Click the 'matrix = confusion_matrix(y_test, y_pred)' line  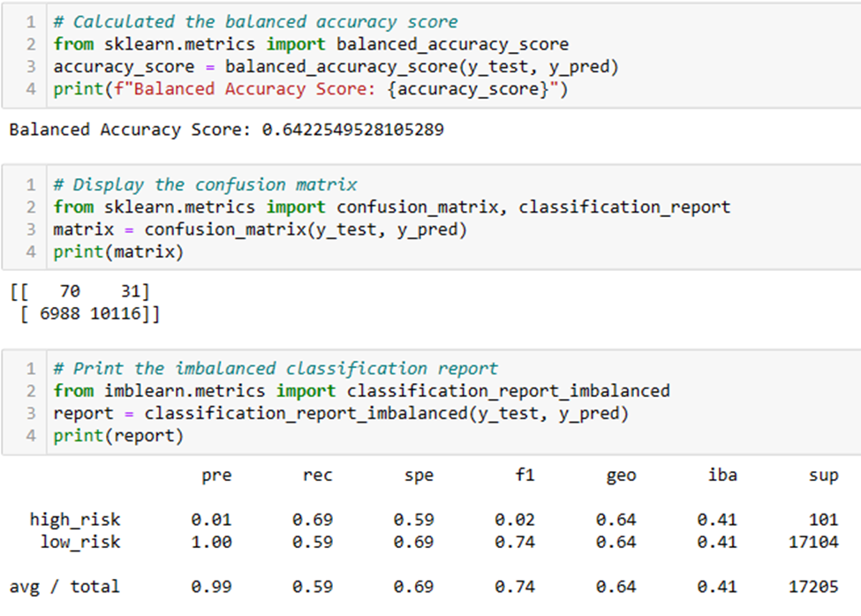coord(261,229)
